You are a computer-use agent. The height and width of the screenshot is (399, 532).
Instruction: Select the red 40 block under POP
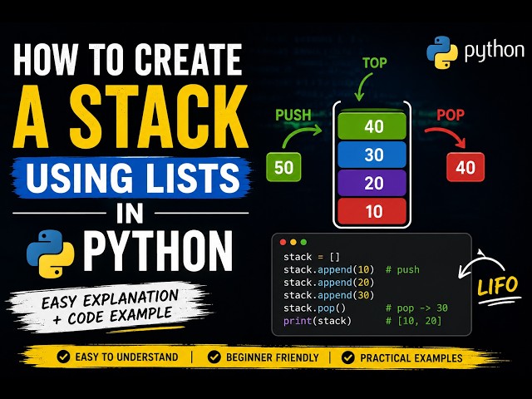pos(465,167)
